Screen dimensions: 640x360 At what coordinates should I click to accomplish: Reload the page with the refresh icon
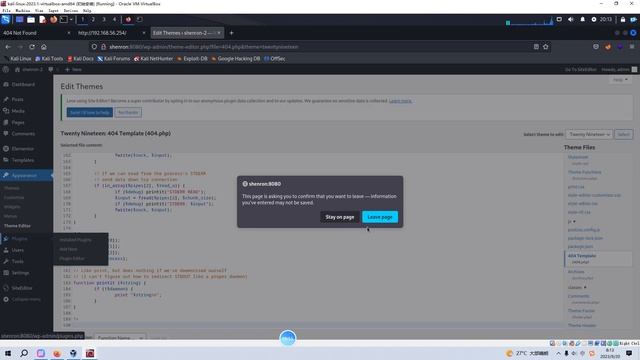point(32,47)
